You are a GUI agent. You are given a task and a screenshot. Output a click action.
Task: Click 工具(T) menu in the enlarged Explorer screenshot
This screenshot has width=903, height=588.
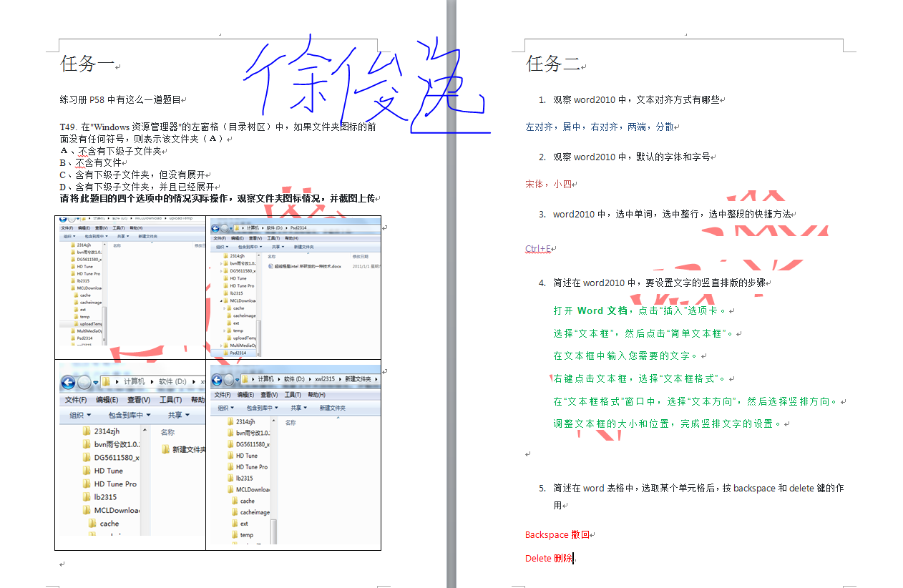tap(170, 400)
